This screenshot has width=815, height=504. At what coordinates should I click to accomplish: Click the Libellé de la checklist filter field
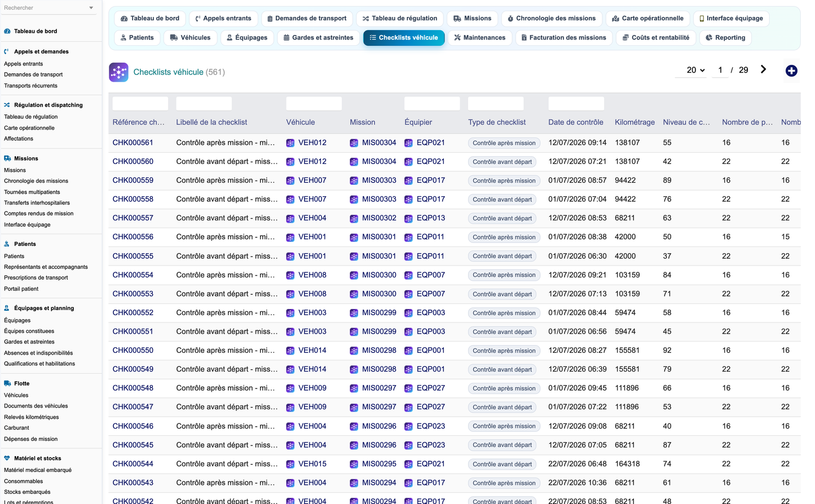204,104
